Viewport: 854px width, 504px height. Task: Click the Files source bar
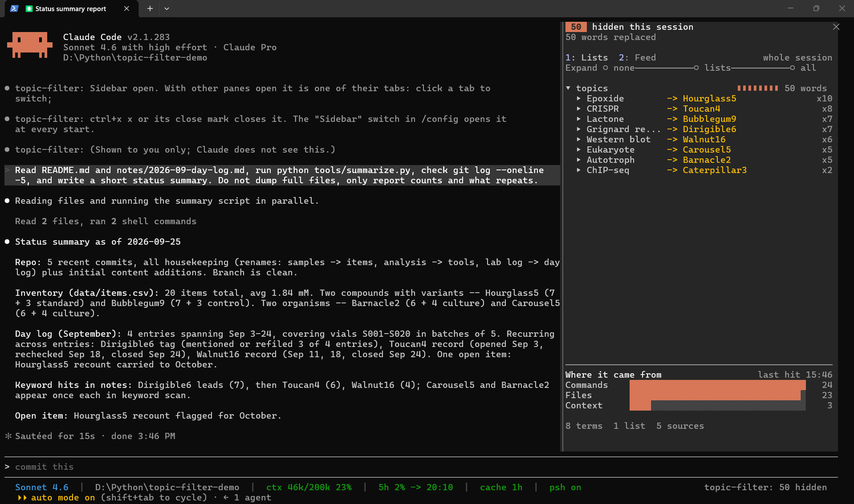(x=717, y=395)
